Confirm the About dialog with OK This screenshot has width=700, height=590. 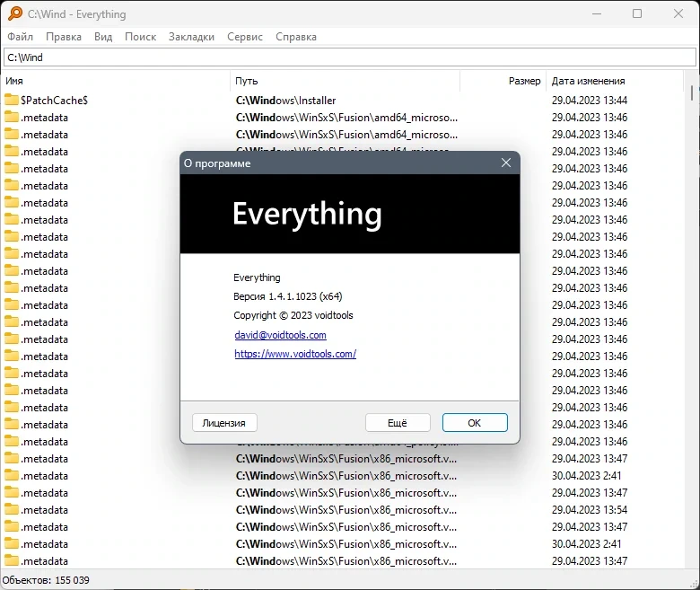click(475, 422)
